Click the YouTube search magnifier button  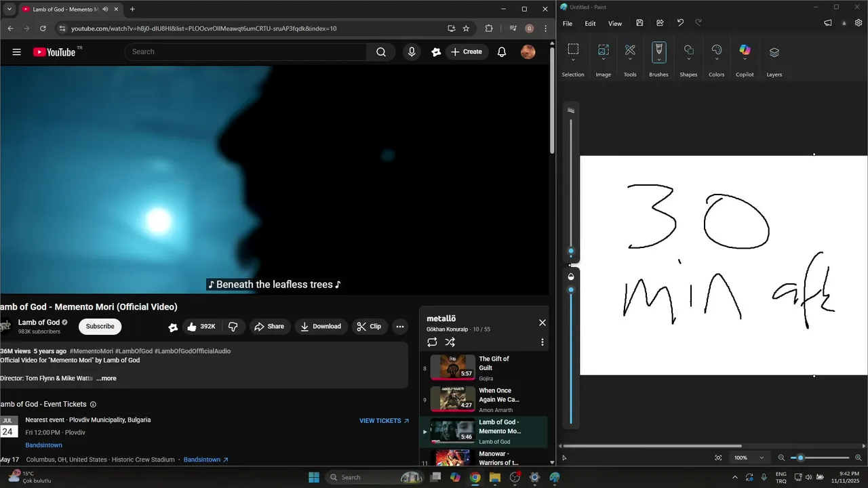pyautogui.click(x=381, y=52)
